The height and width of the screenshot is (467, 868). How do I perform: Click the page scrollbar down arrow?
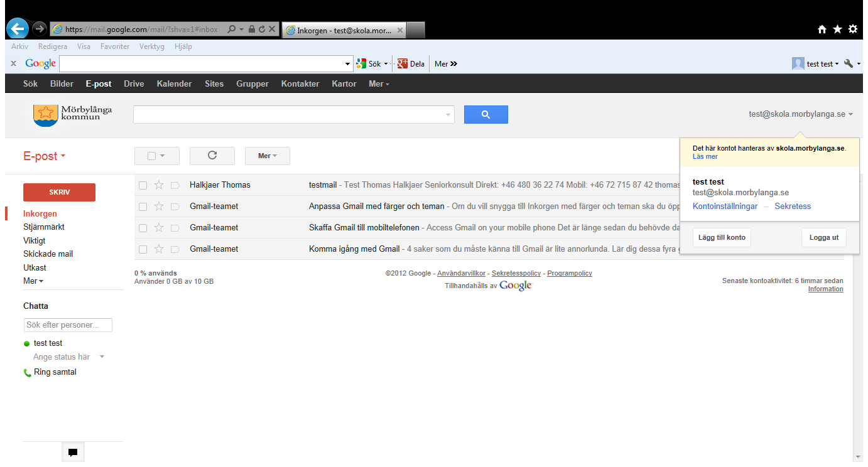coord(858,456)
